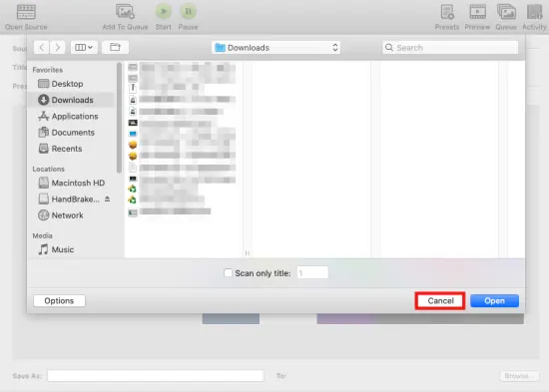The image size is (549, 392).
Task: Click the column resize handle at bottom
Action: (248, 252)
